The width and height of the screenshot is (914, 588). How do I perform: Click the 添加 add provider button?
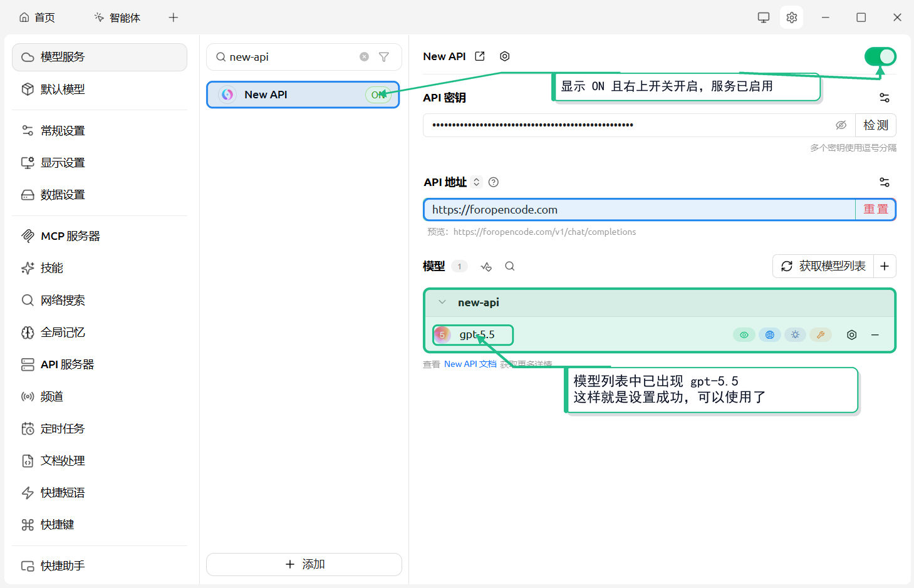click(304, 564)
